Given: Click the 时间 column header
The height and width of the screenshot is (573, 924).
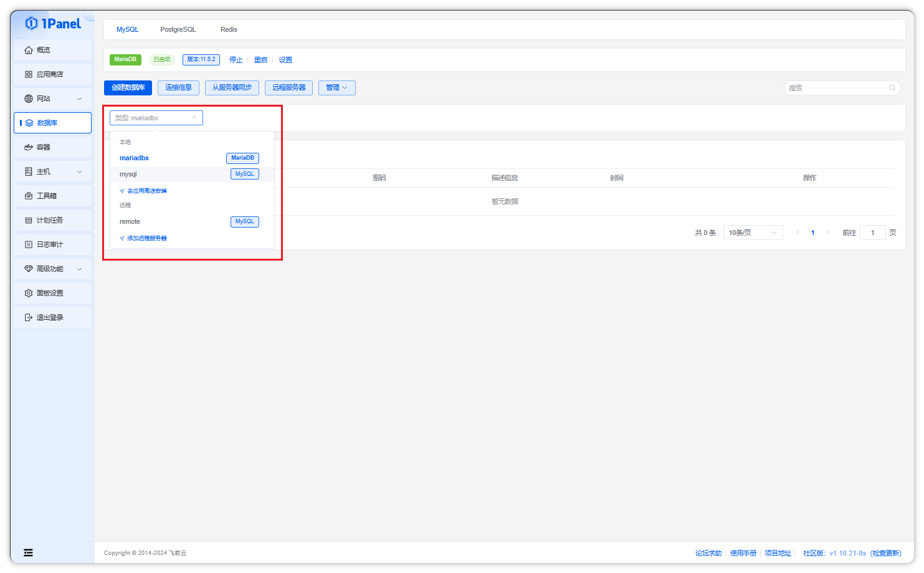Looking at the screenshot, I should tap(617, 178).
